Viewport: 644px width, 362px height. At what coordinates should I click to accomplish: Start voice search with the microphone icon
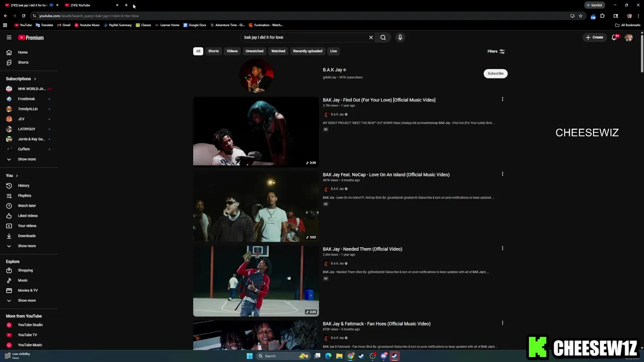(400, 37)
